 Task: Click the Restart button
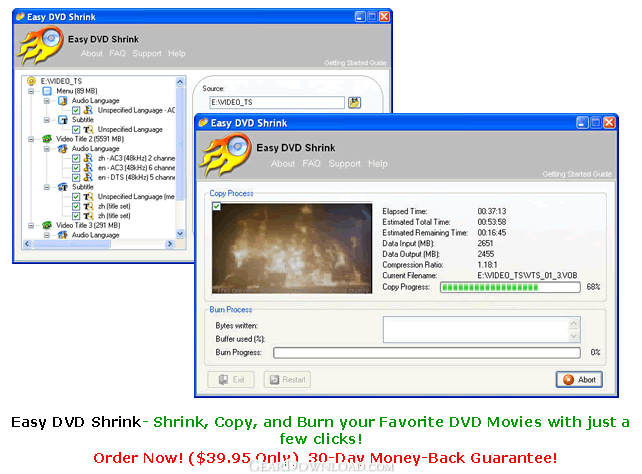point(287,379)
